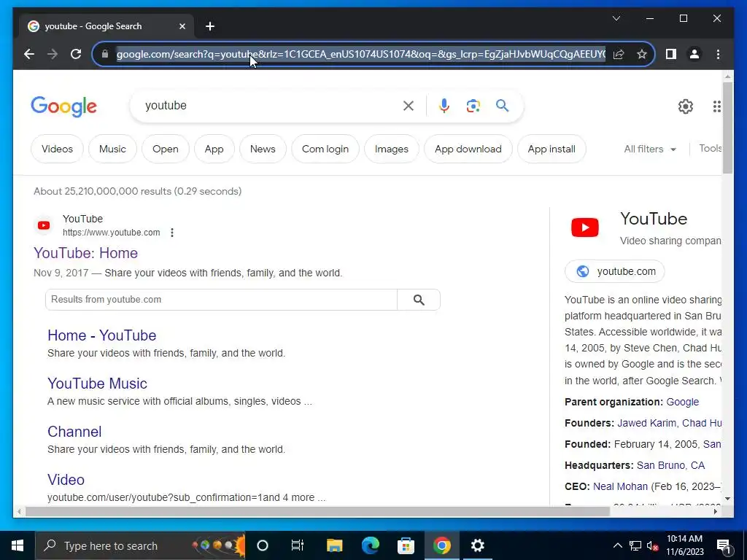
Task: Expand the All filters dropdown
Action: pos(650,149)
